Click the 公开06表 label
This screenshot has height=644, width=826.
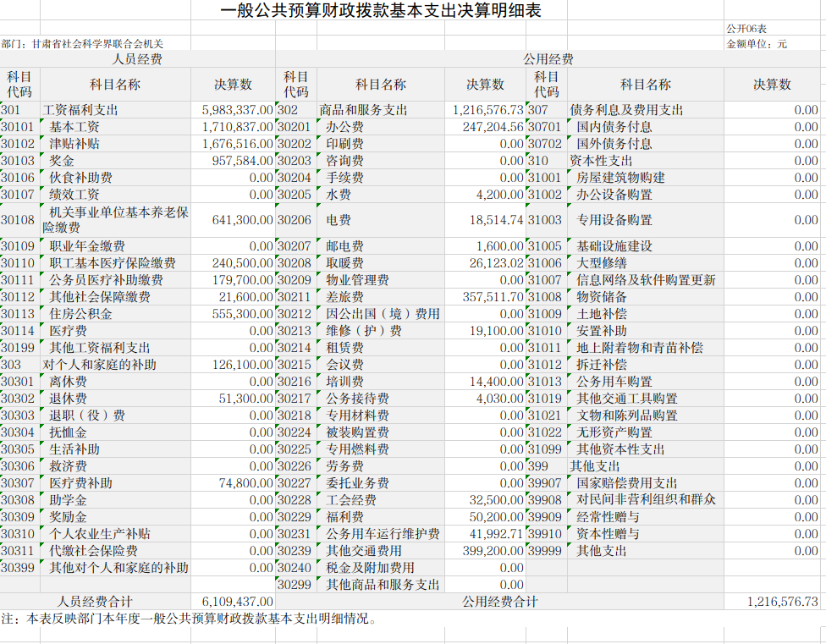(746, 29)
